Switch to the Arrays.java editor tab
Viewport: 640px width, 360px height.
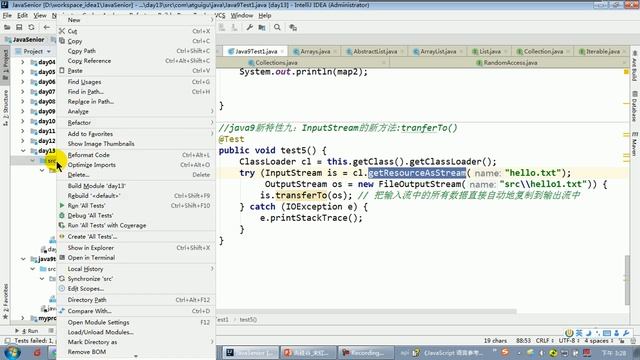pos(315,51)
